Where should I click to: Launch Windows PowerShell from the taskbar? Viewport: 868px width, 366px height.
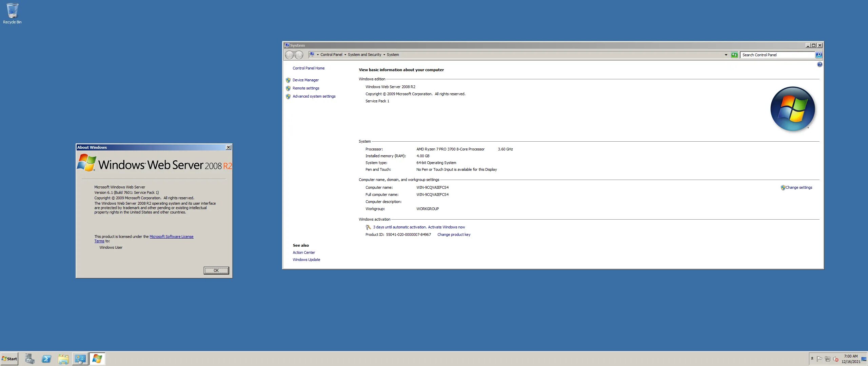(46, 359)
